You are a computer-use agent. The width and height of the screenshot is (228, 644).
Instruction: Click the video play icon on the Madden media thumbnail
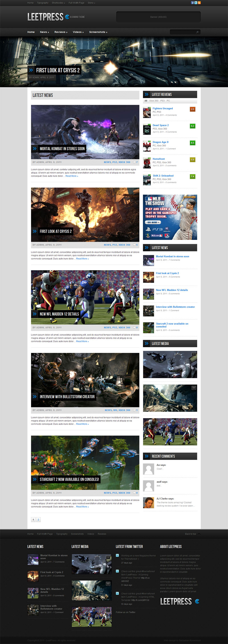pyautogui.click(x=194, y=421)
